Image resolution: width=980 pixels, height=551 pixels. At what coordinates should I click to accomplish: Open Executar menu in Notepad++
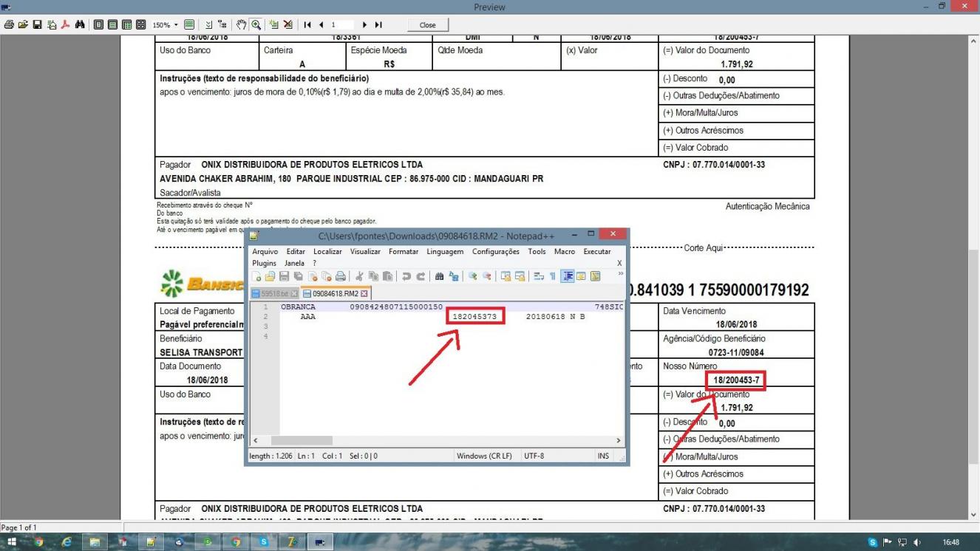[x=597, y=252]
